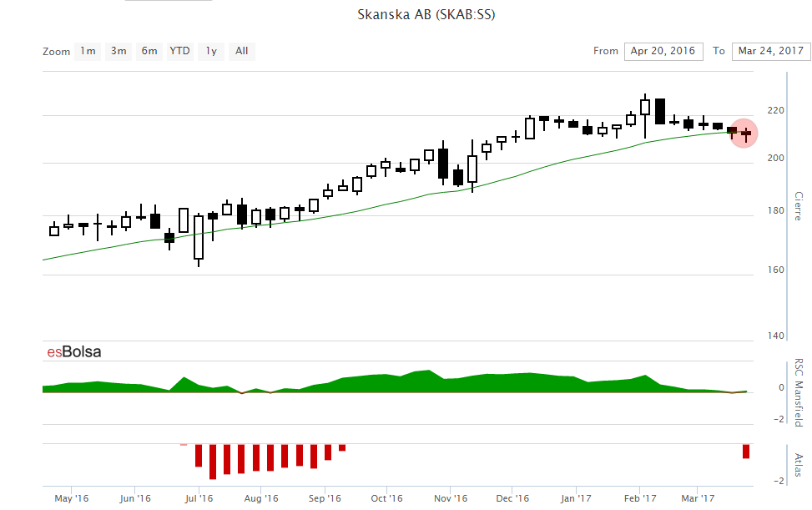
Task: Set chart zoom to 3m
Action: [x=119, y=51]
